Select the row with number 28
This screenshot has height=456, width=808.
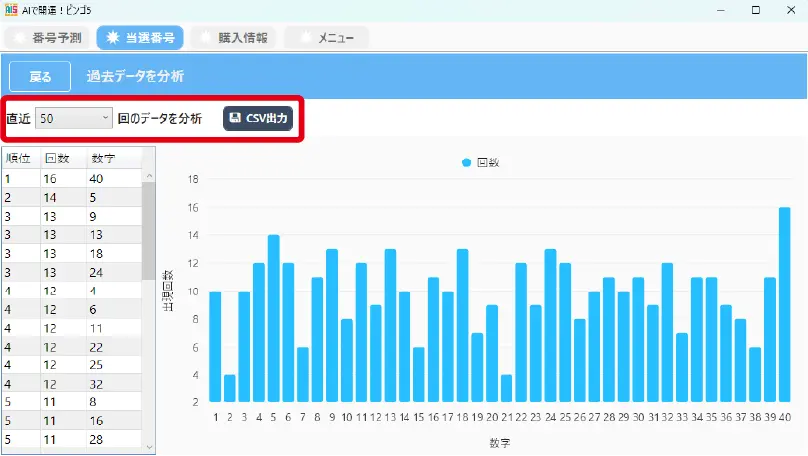[x=72, y=440]
